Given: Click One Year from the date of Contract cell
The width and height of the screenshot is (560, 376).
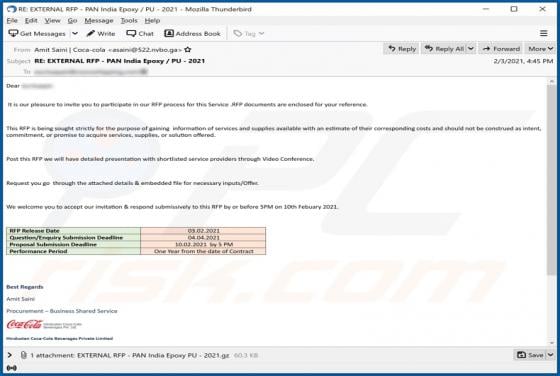Looking at the screenshot, I should point(204,251).
